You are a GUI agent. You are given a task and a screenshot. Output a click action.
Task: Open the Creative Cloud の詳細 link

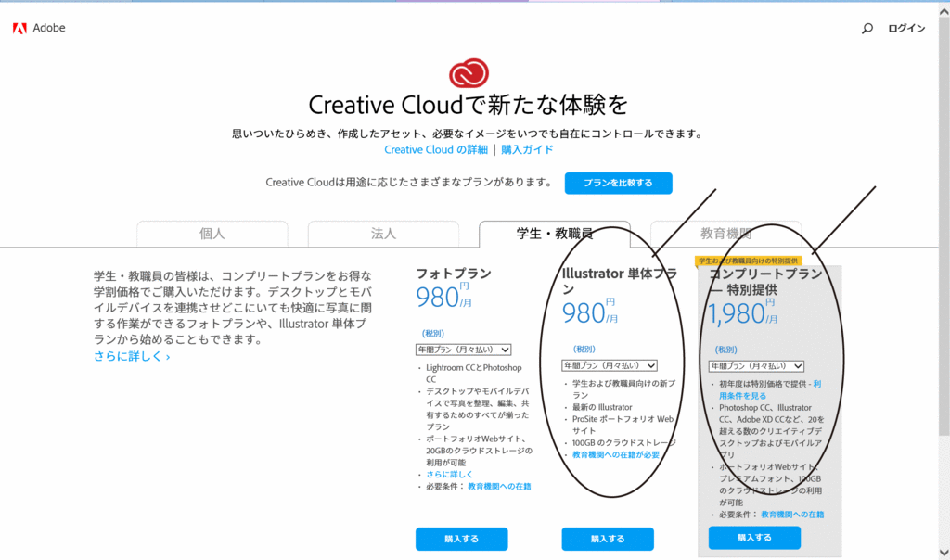(x=436, y=149)
